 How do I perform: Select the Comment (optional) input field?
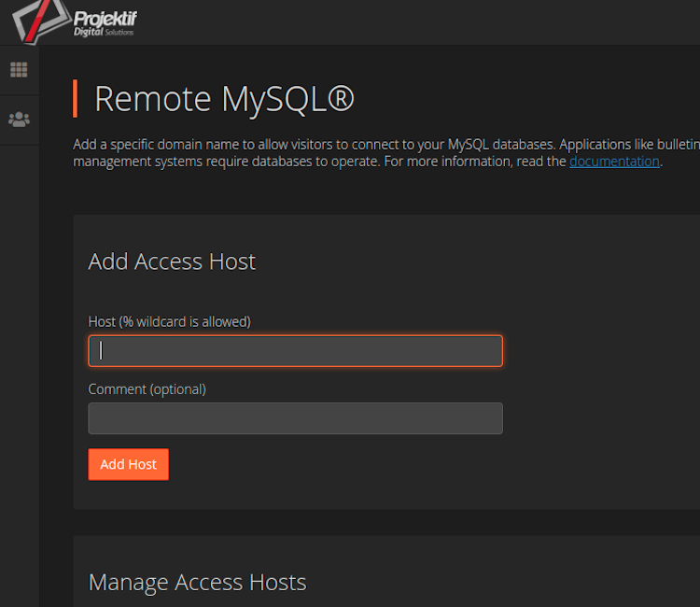[296, 418]
